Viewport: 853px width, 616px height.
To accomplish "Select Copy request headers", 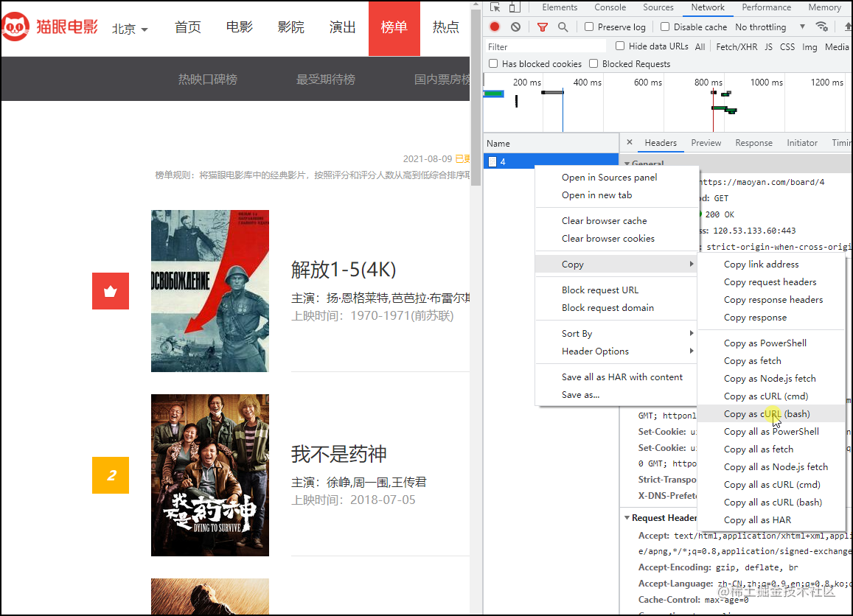I will pos(771,281).
